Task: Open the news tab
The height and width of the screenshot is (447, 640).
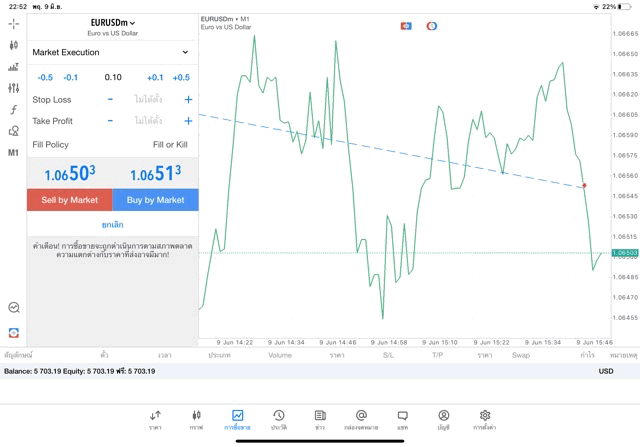Action: pos(320,420)
